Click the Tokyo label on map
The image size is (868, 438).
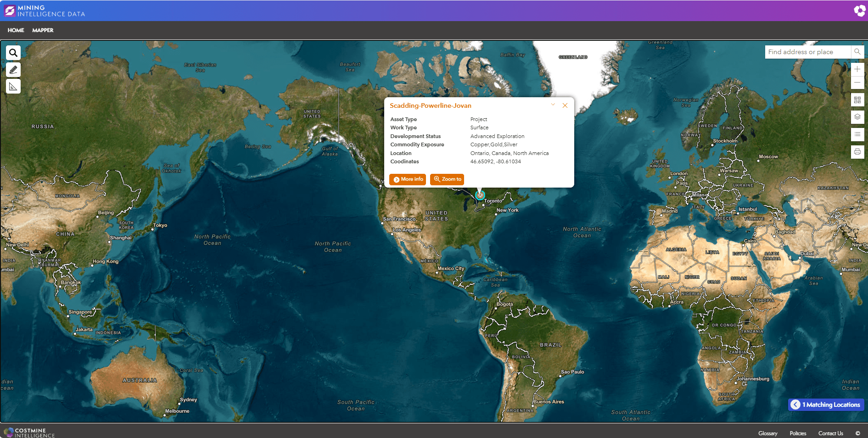[160, 225]
